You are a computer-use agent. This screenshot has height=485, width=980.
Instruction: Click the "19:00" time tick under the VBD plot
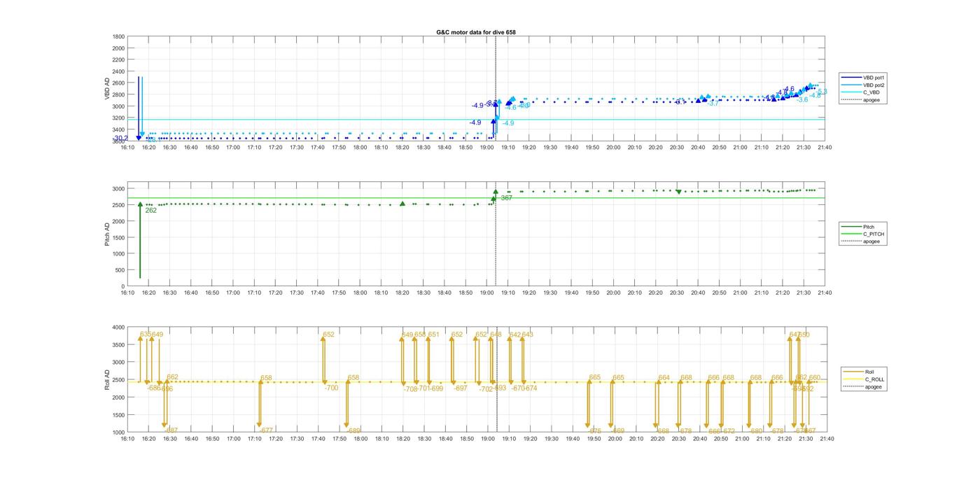tap(486, 147)
